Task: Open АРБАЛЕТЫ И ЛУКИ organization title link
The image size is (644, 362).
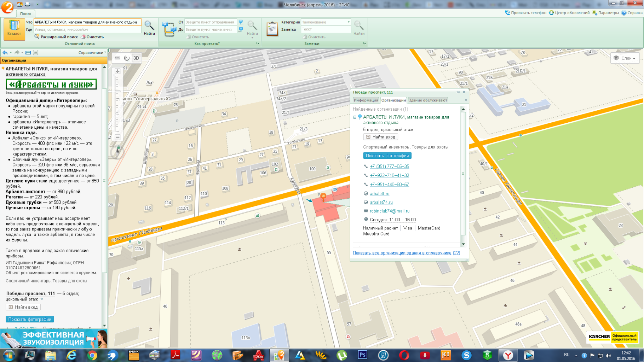Action: pos(51,71)
